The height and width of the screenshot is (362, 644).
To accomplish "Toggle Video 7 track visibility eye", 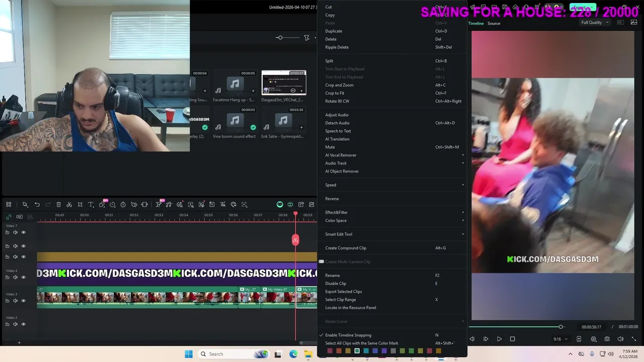I will pyautogui.click(x=23, y=232).
